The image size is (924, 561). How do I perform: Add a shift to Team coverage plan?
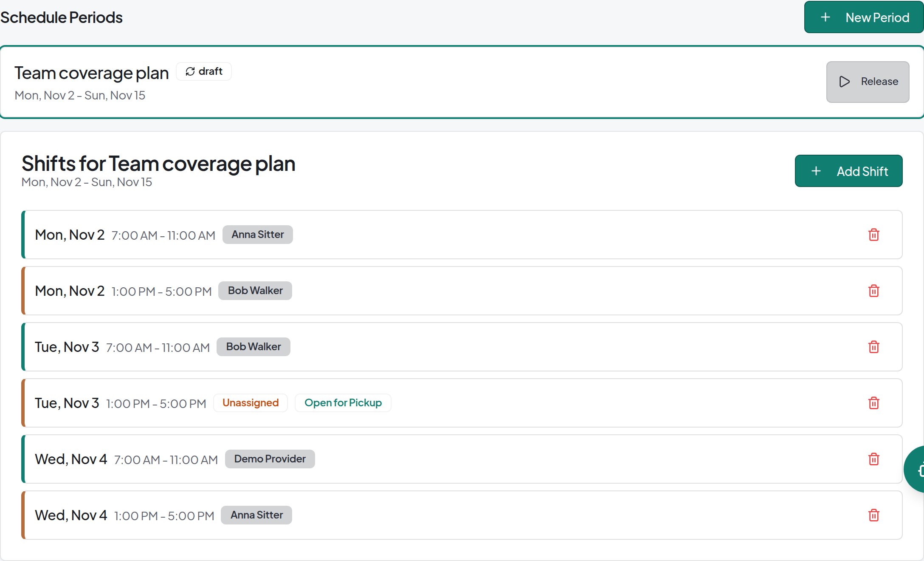(x=848, y=171)
